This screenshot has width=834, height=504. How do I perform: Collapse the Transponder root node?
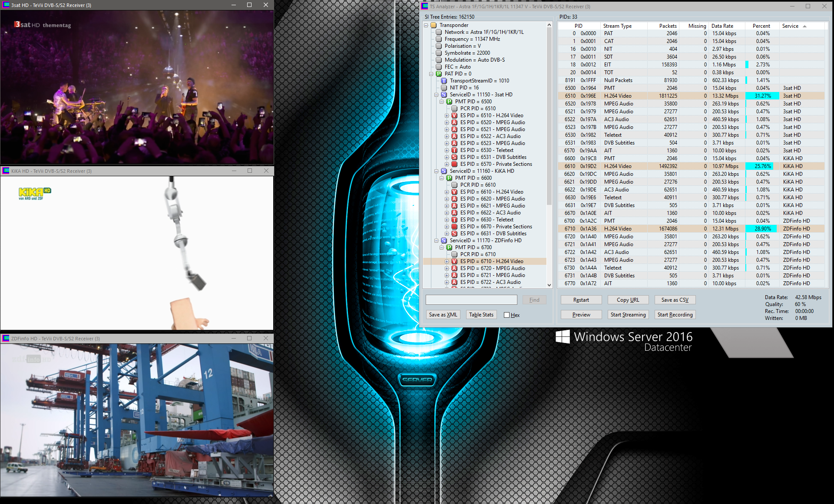(x=426, y=25)
